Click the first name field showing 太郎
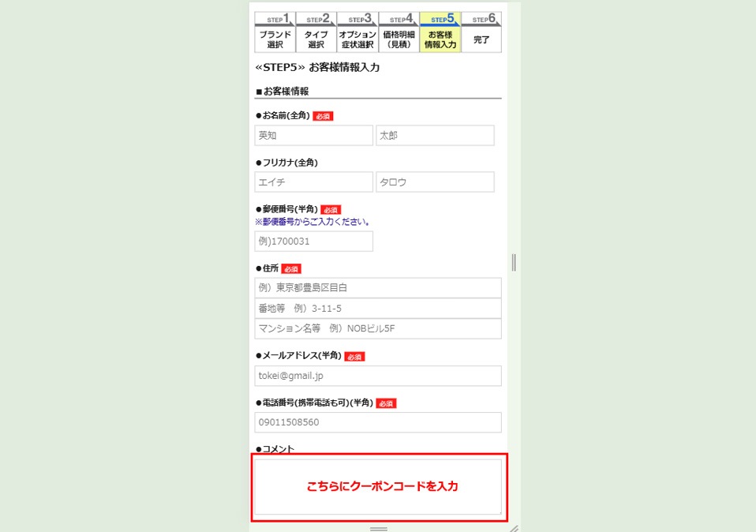The image size is (756, 532). click(436, 135)
